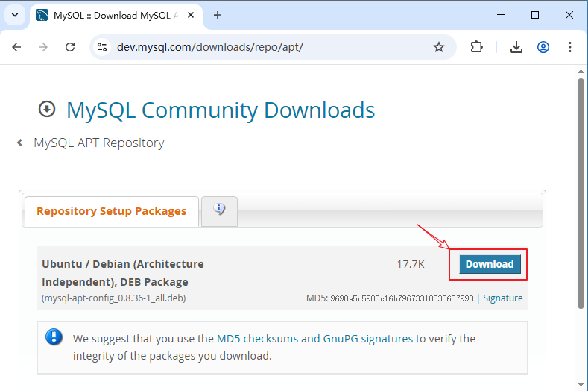Image resolution: width=588 pixels, height=391 pixels.
Task: Click the scrollbar down arrow
Action: coord(581,384)
